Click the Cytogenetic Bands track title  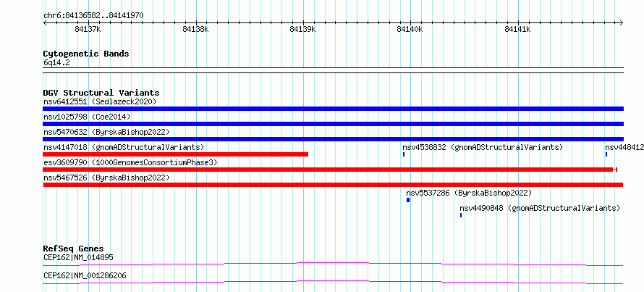pyautogui.click(x=86, y=54)
